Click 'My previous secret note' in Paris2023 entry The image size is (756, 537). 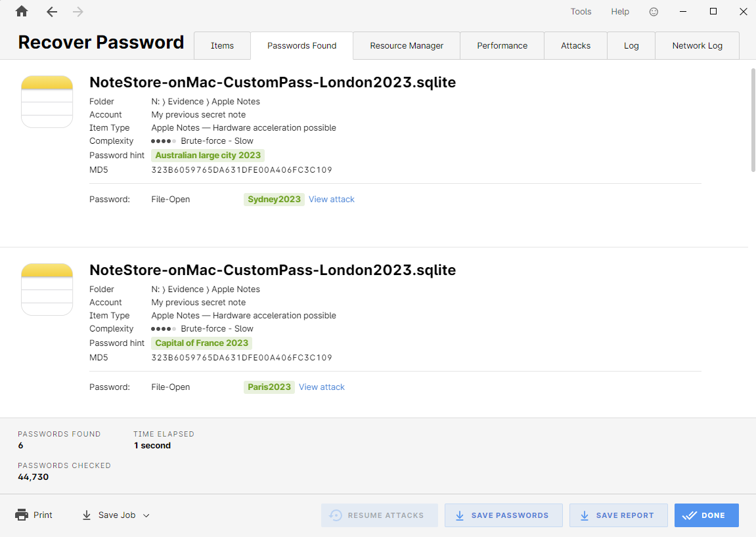coord(198,302)
